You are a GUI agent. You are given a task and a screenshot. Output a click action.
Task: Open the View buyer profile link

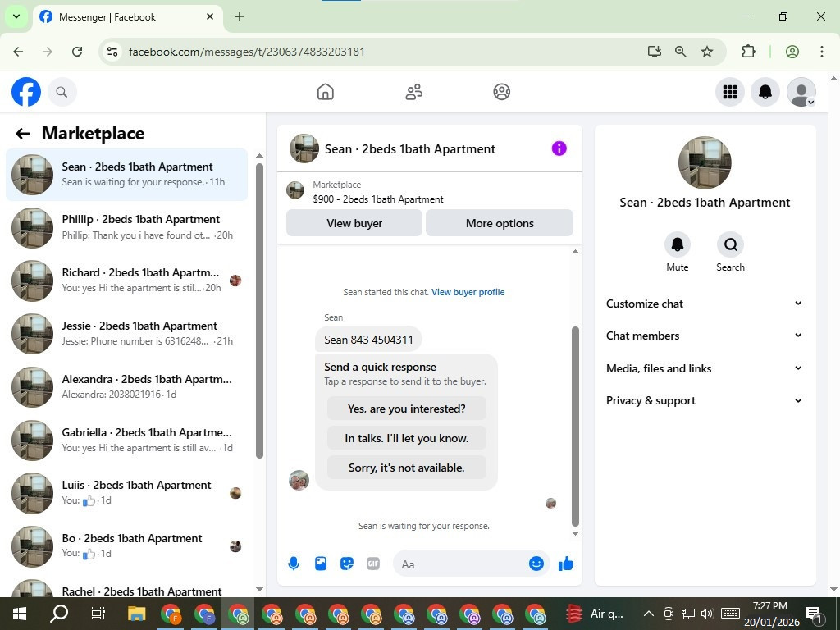point(468,292)
